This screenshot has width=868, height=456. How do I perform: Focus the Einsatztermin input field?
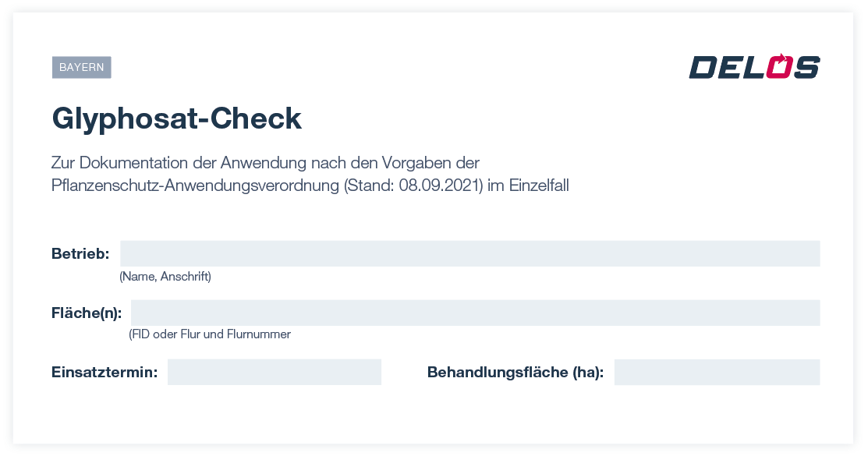tap(274, 372)
